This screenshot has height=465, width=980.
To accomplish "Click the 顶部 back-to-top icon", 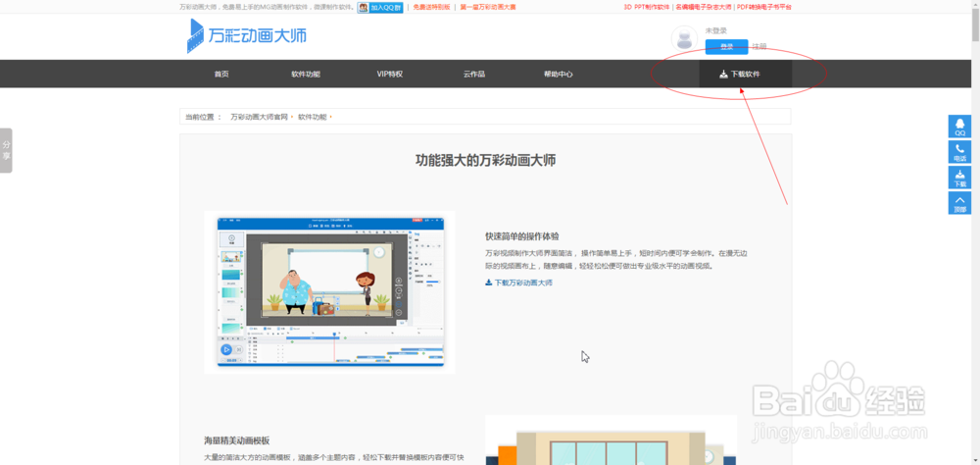I will [959, 203].
